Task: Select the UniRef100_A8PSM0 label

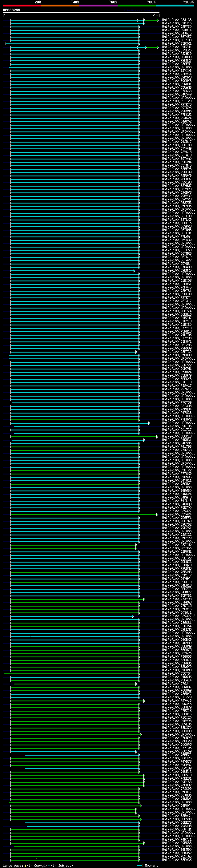Action: (177, 819)
